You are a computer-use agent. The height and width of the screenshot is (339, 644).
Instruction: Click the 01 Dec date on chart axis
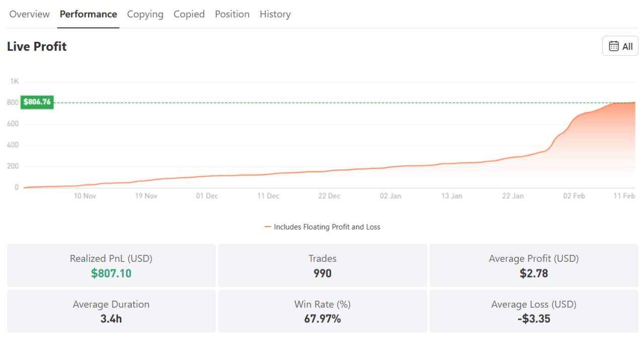[207, 196]
